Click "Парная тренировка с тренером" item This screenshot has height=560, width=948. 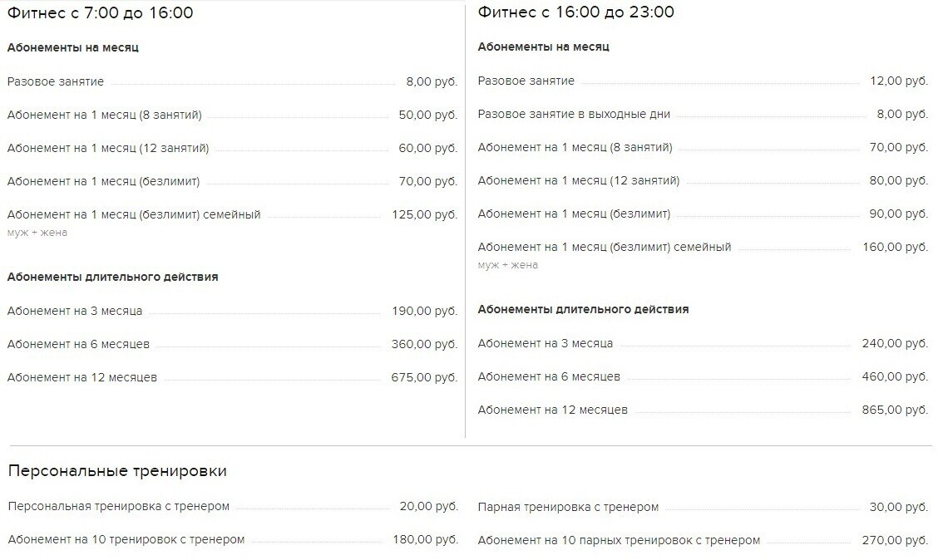pyautogui.click(x=568, y=507)
